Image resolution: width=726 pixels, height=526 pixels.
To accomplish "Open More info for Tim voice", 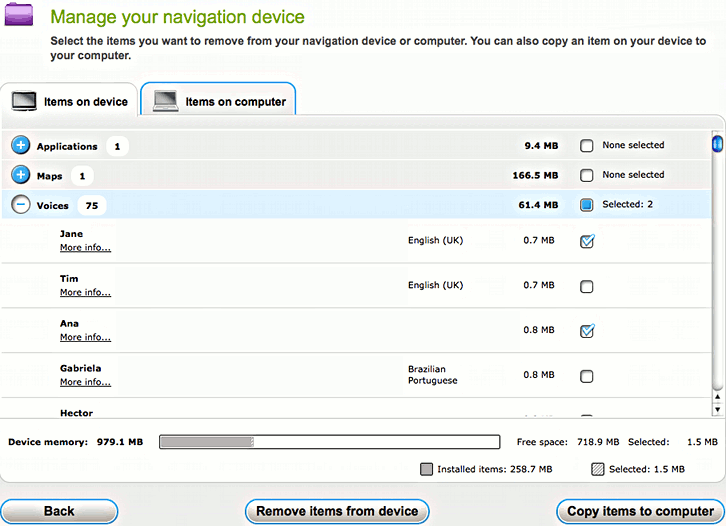I will (x=85, y=293).
